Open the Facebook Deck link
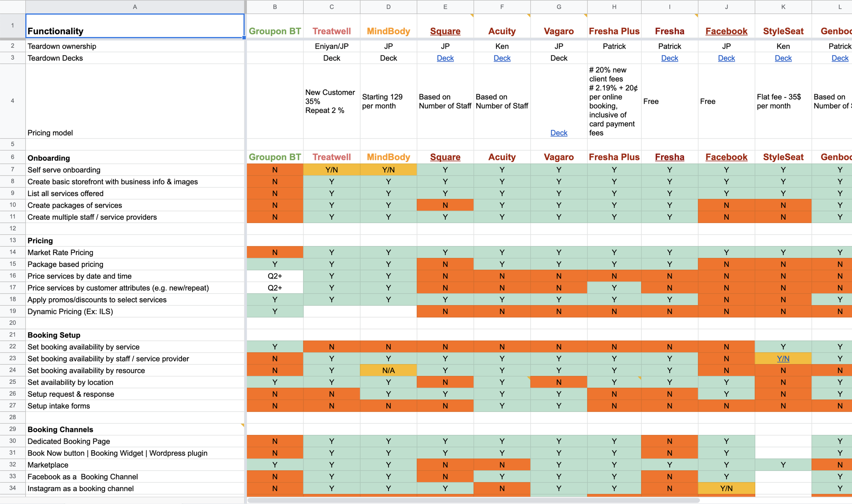852x504 pixels. point(726,58)
